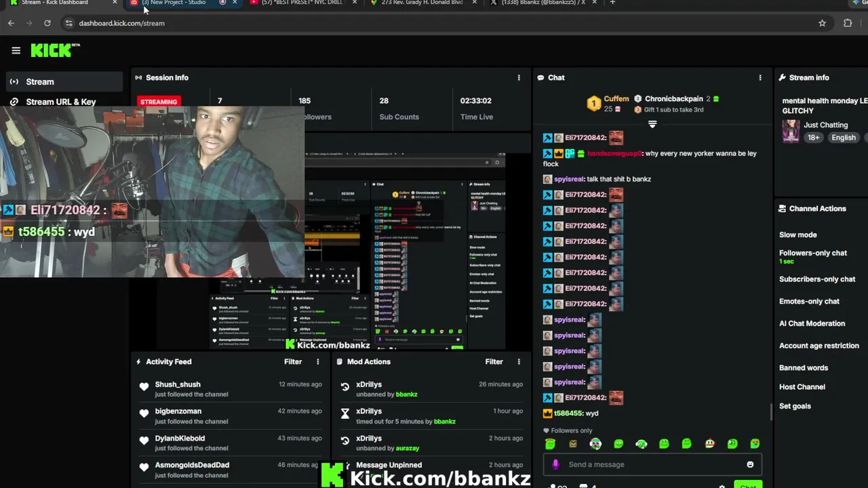
Task: Click Cuffem on chat leaderboard
Action: coord(616,99)
